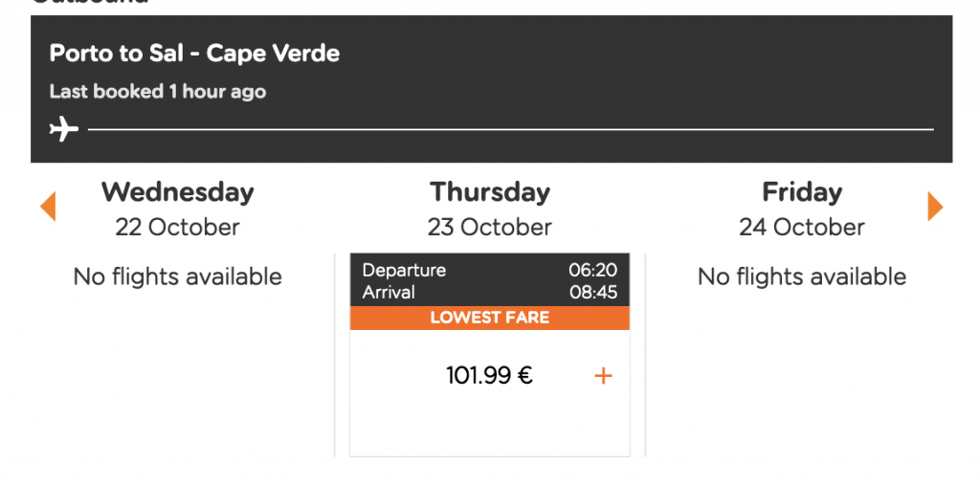The width and height of the screenshot is (980, 486).
Task: Click the Last booked 1 hour ago notice
Action: [x=158, y=92]
